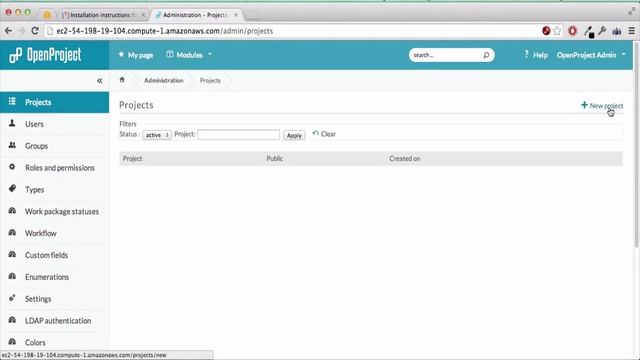This screenshot has width=640, height=360.
Task: Switch to Administration - Projects tab
Action: 195,15
